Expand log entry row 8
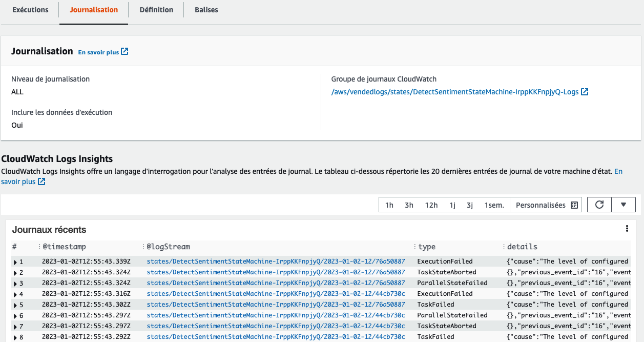This screenshot has width=644, height=342. [x=16, y=337]
